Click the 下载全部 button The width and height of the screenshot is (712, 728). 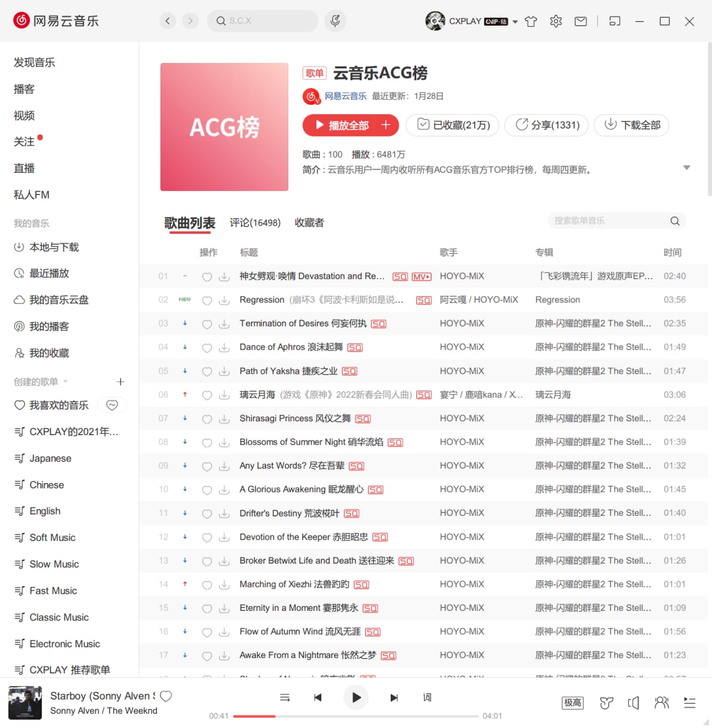(x=631, y=125)
